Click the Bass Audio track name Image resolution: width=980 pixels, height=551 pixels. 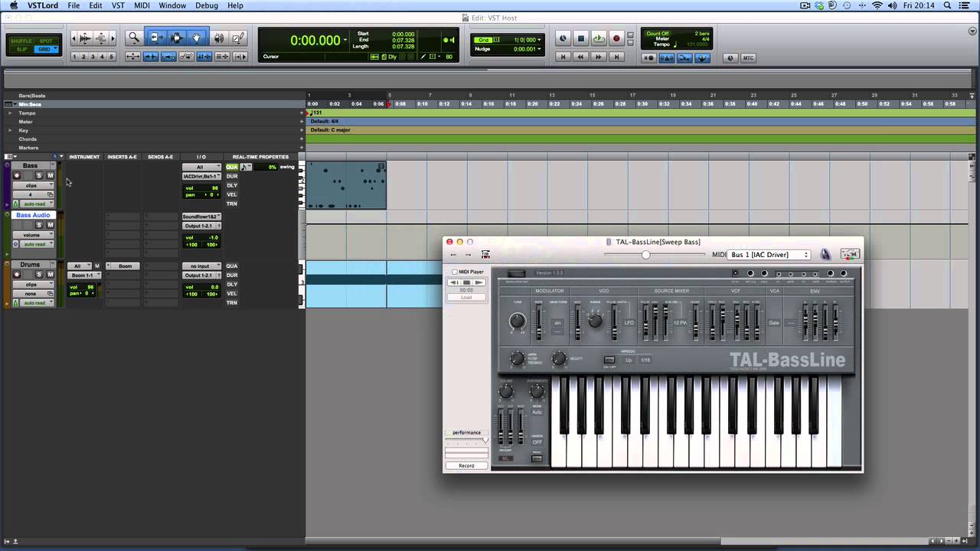pyautogui.click(x=33, y=215)
